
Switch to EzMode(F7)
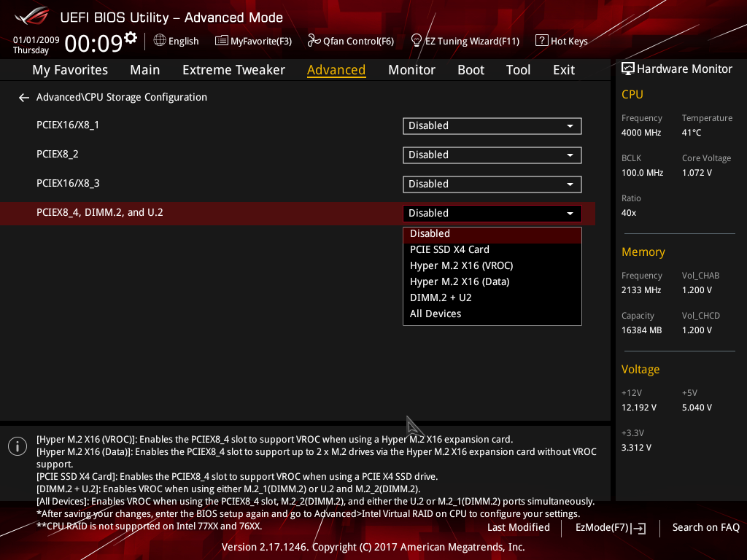[x=611, y=528]
